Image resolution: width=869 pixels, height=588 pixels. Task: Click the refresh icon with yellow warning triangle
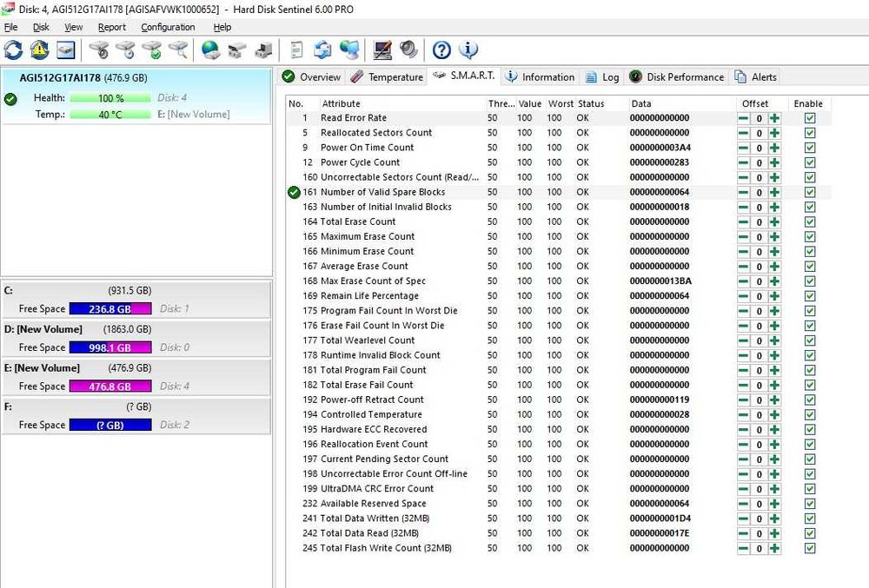pyautogui.click(x=39, y=50)
